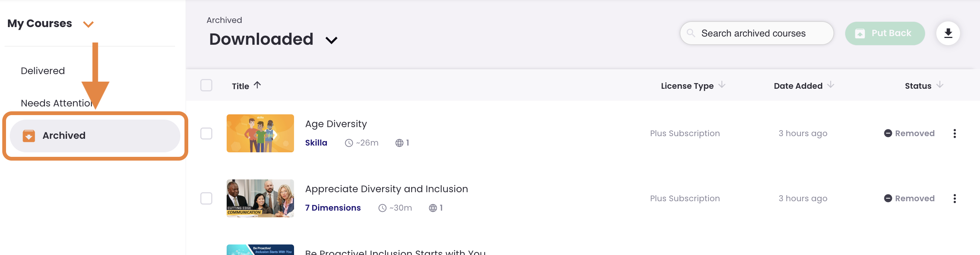The image size is (980, 255).
Task: Click language globe icon on Age Diversity
Action: tap(399, 143)
